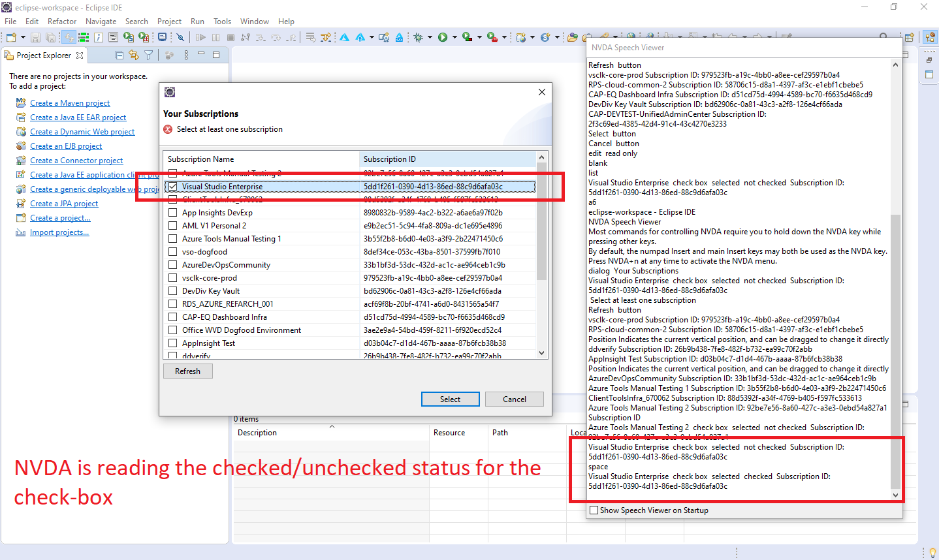Enable Show Speech Viewer on Startup
The width and height of the screenshot is (939, 560).
point(594,510)
